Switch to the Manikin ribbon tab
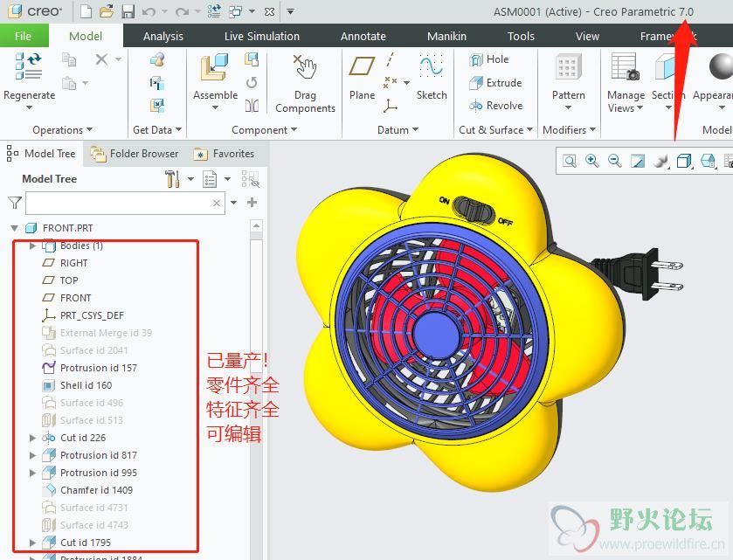The image size is (733, 560). coord(446,36)
